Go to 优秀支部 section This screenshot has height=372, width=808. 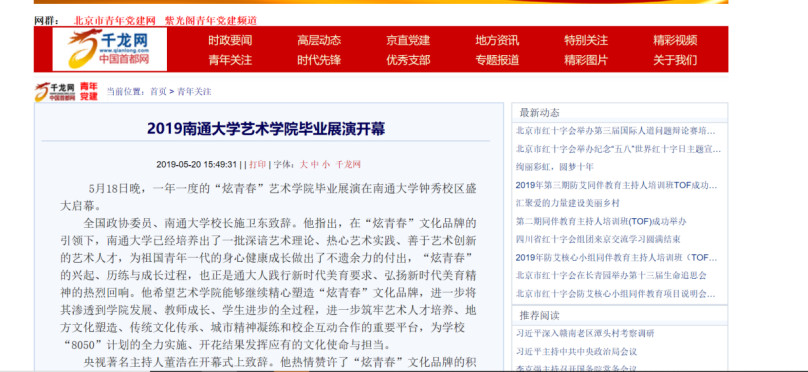pyautogui.click(x=408, y=60)
